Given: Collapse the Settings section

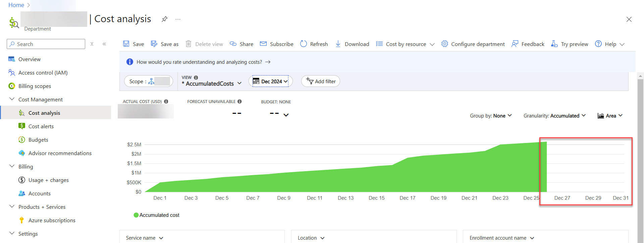Looking at the screenshot, I should [x=12, y=233].
